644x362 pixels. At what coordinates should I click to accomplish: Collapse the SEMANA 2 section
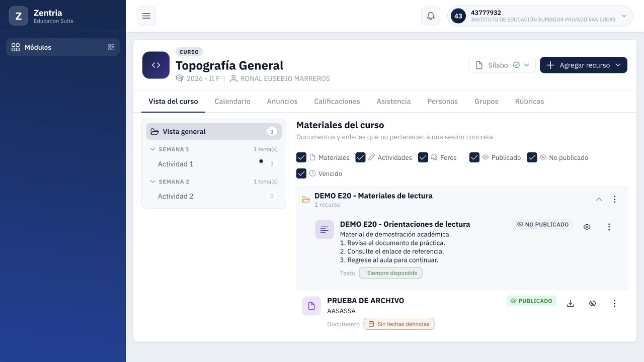153,182
